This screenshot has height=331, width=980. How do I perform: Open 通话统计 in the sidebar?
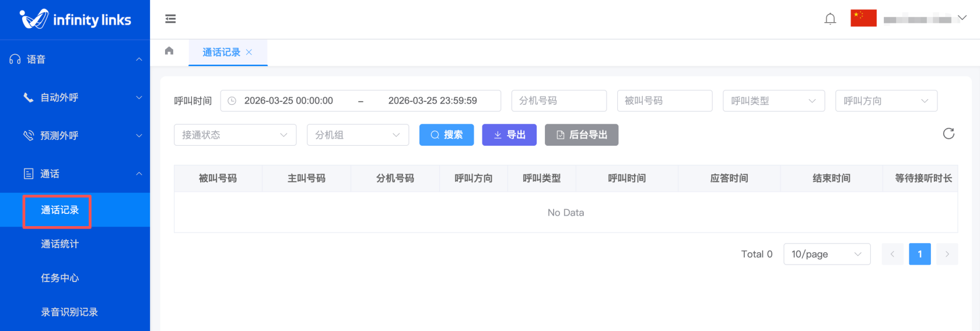pyautogui.click(x=60, y=244)
